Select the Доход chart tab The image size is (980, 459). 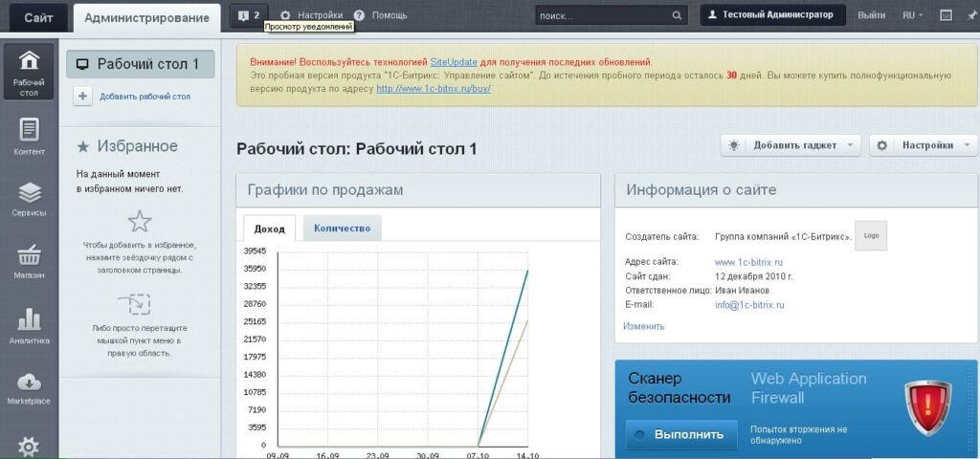pos(269,229)
